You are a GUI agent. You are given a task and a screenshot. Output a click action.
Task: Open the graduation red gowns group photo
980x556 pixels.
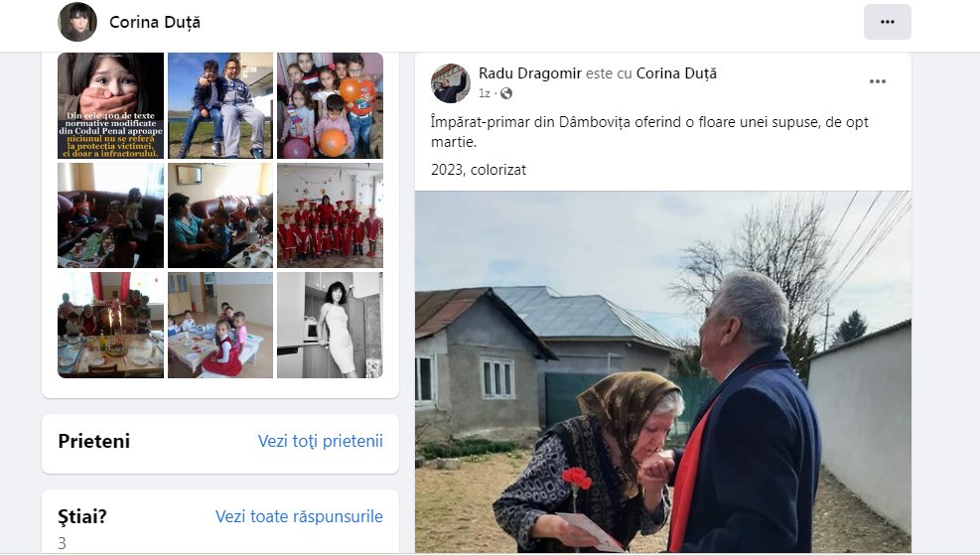(330, 215)
